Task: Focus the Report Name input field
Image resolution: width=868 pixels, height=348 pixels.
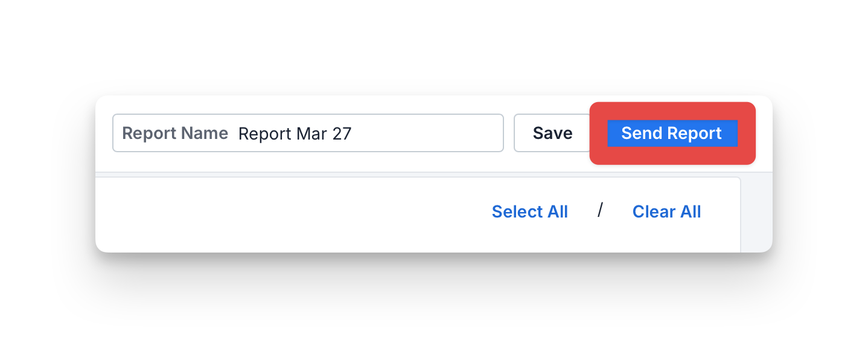Action: (308, 133)
